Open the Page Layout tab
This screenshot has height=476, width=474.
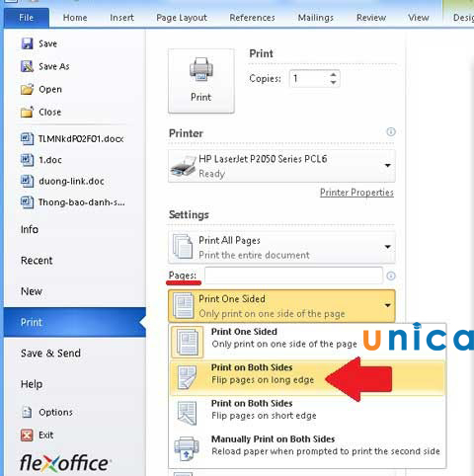click(182, 18)
